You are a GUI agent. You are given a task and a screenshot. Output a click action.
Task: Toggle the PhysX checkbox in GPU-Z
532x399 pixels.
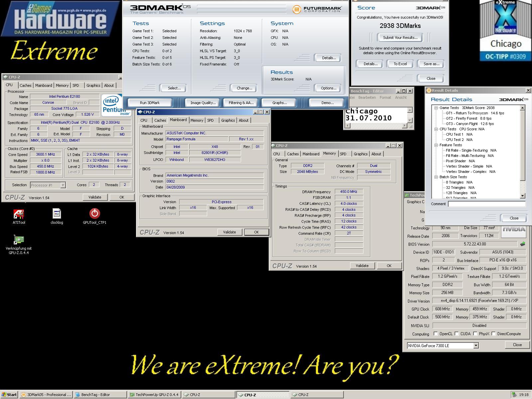[x=475, y=334]
